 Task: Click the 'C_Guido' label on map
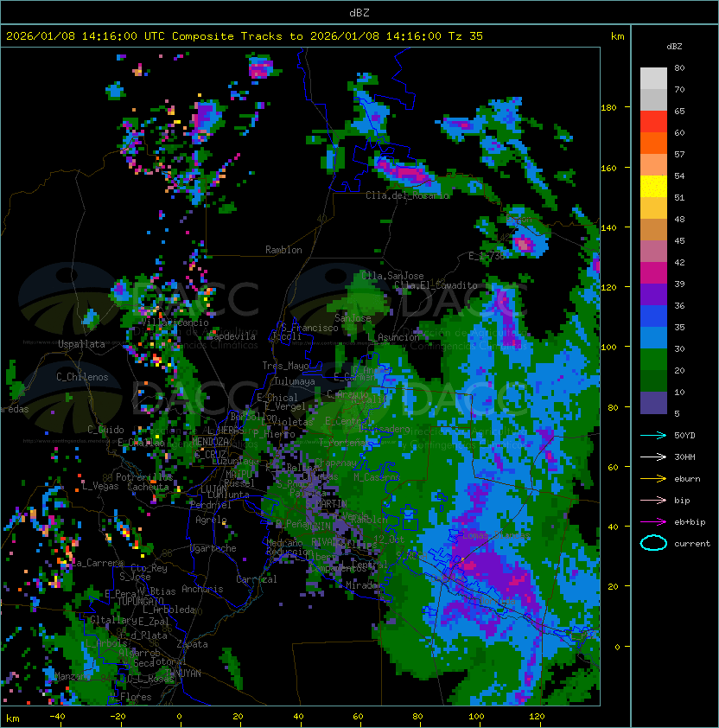click(x=105, y=430)
